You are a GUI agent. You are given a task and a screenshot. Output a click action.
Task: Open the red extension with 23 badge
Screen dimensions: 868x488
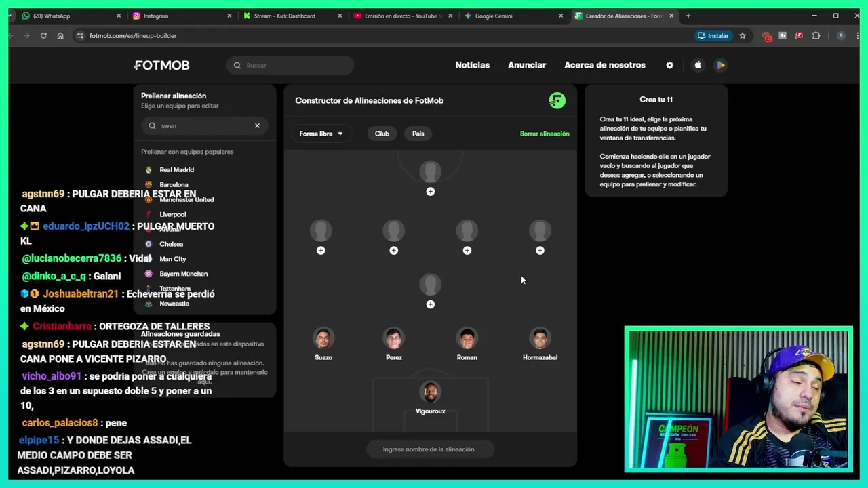(767, 36)
